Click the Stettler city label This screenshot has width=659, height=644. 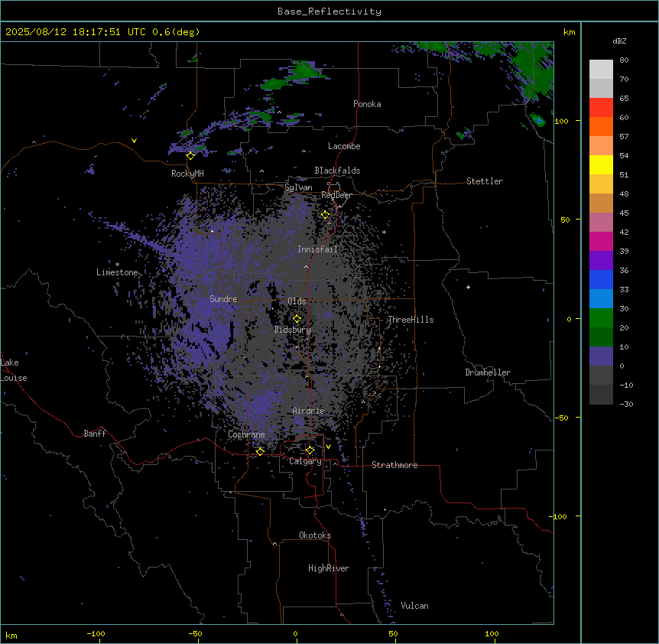tap(485, 181)
